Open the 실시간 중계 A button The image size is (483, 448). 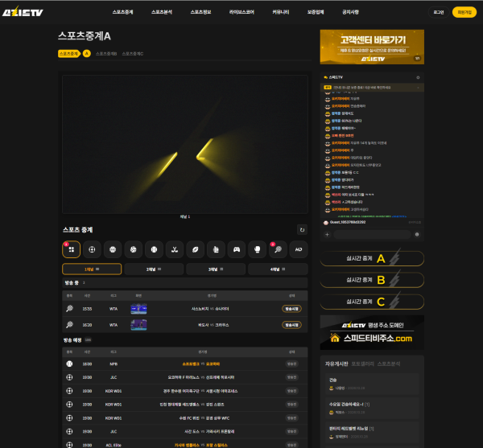(x=372, y=258)
